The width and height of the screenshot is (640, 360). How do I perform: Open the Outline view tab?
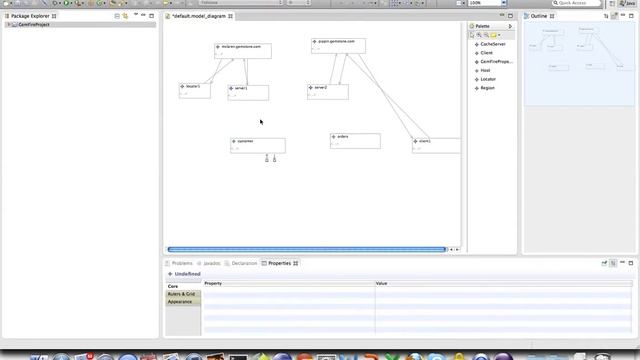coord(539,16)
